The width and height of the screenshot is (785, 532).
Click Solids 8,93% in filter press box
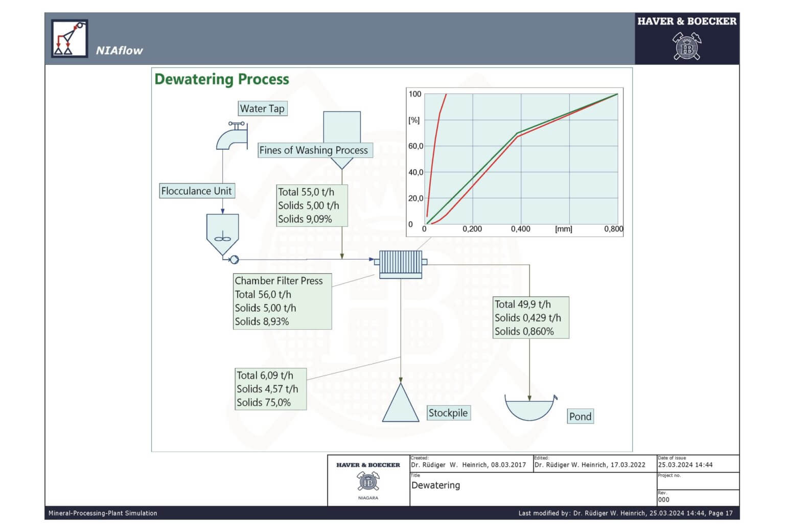pyautogui.click(x=262, y=321)
